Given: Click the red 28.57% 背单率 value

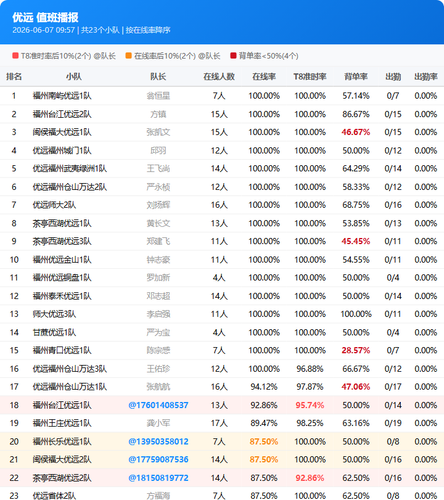Looking at the screenshot, I should click(356, 350).
